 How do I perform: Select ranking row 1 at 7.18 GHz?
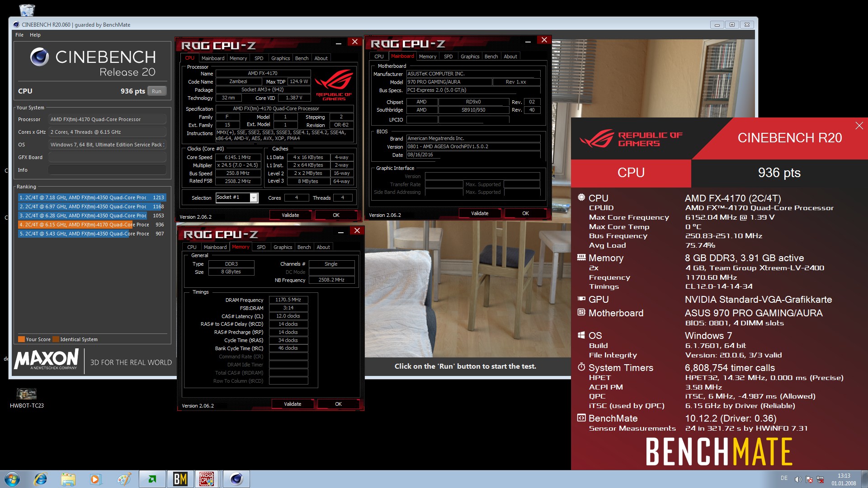tap(92, 197)
